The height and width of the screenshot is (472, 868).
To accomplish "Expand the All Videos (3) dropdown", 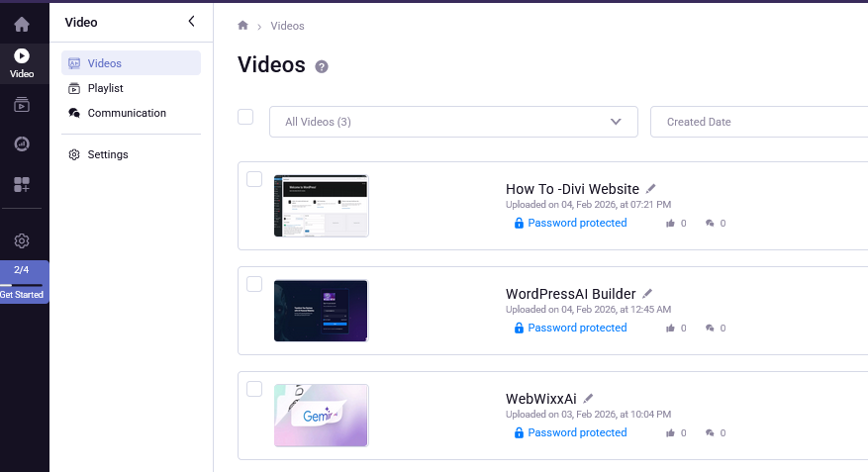I will pyautogui.click(x=453, y=122).
